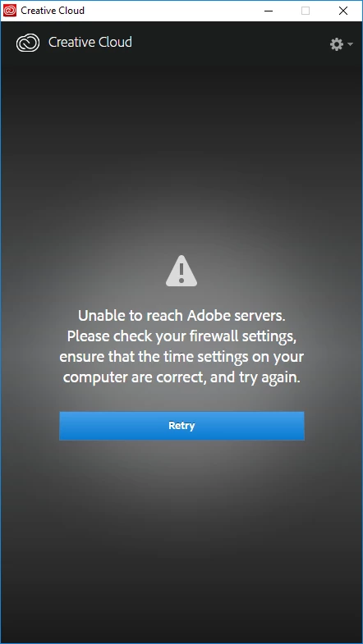Close the Creative Cloud window
The width and height of the screenshot is (363, 644).
343,11
